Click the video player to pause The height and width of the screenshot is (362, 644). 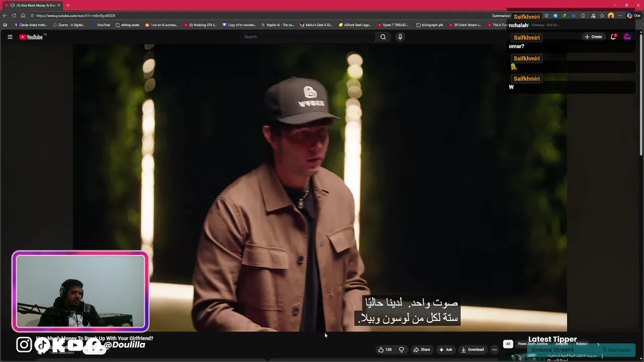tap(320, 188)
